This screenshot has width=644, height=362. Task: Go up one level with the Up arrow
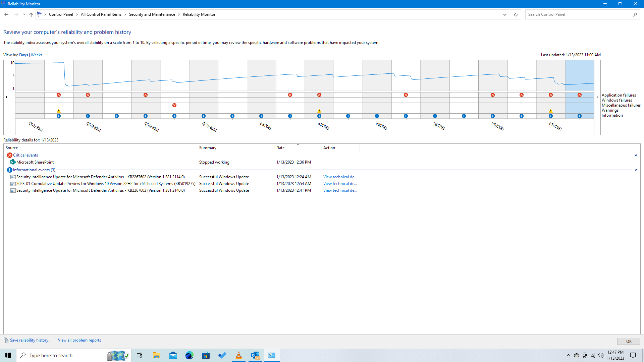pyautogui.click(x=31, y=14)
